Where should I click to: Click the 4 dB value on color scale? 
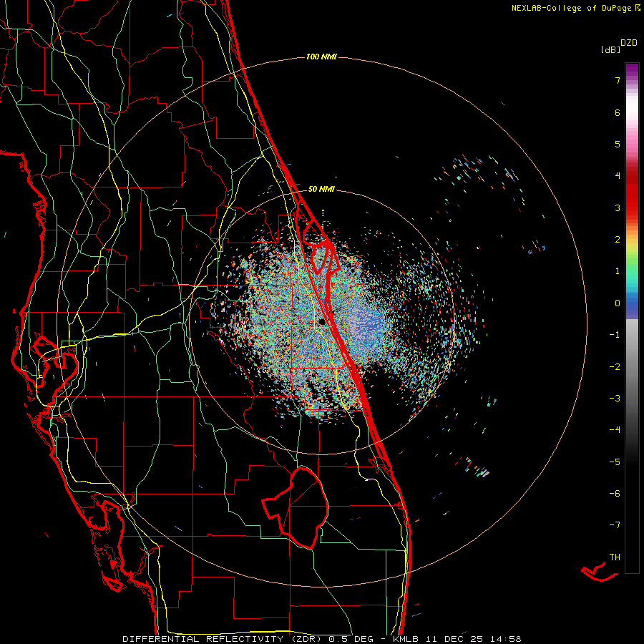(x=618, y=176)
